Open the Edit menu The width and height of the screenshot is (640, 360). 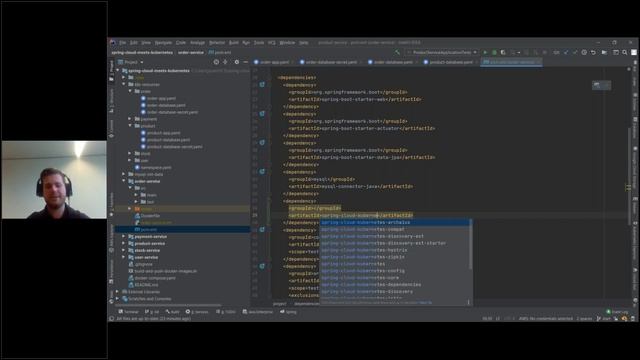pos(133,42)
